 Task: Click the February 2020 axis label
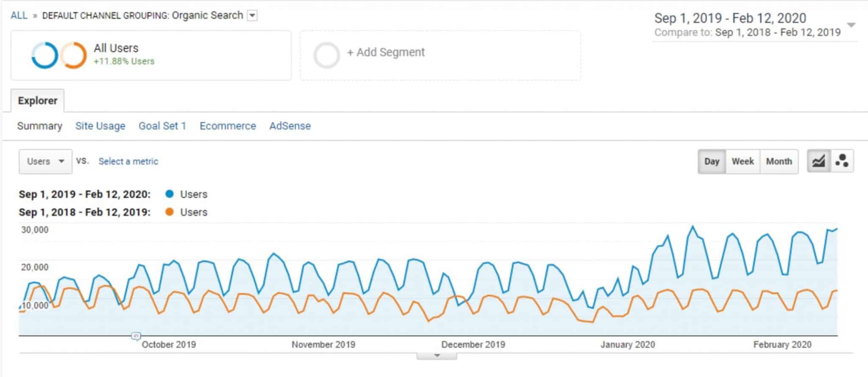[x=782, y=345]
